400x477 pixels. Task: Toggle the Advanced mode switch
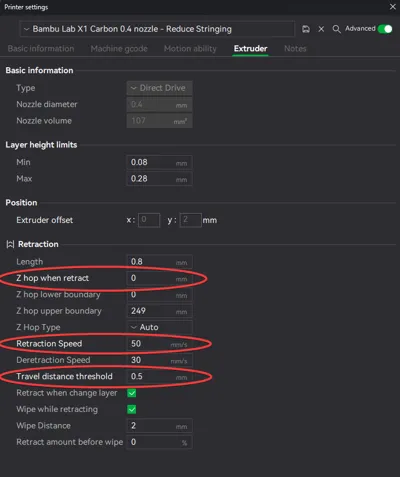coord(385,29)
